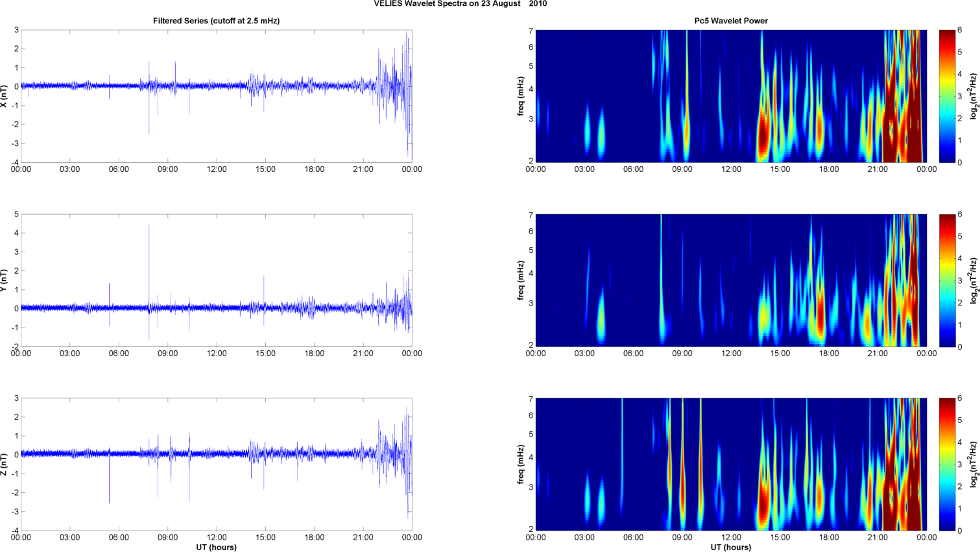Click the '21:00' tick under the Y (nT) plot

[x=363, y=354]
